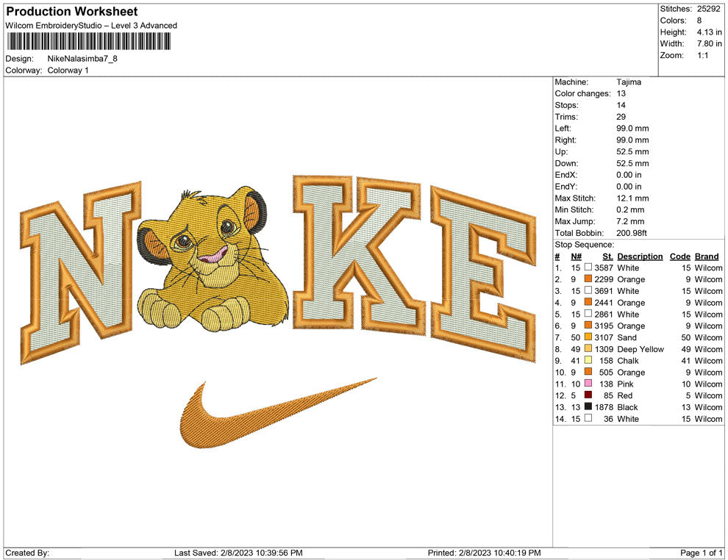This screenshot has width=728, height=560.
Task: Click design name 'NikeNalasimba7_8'
Action: 82,59
